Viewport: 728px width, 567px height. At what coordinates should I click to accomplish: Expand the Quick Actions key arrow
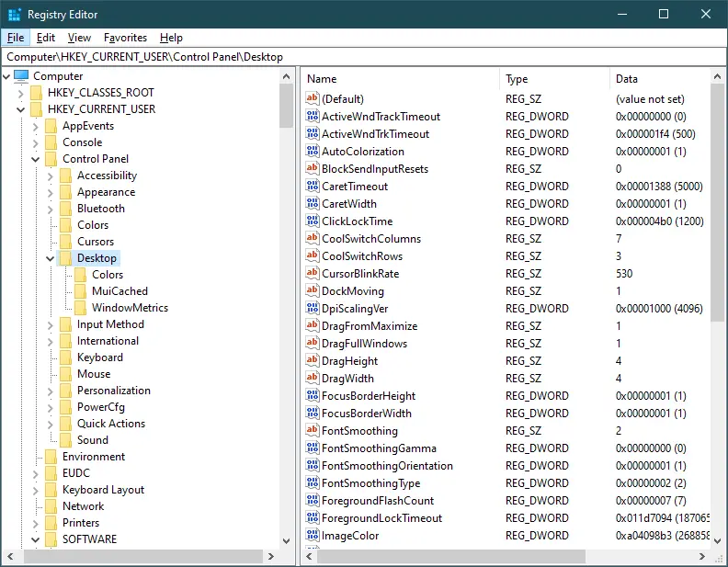point(51,424)
